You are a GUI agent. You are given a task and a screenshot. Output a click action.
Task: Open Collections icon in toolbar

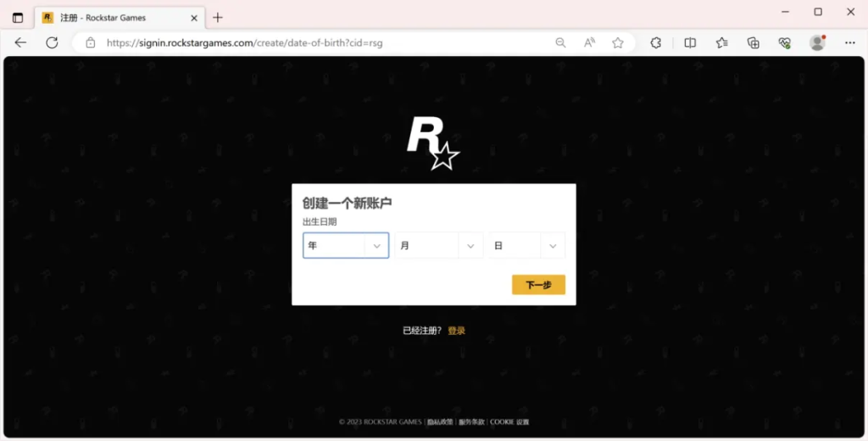tap(754, 42)
